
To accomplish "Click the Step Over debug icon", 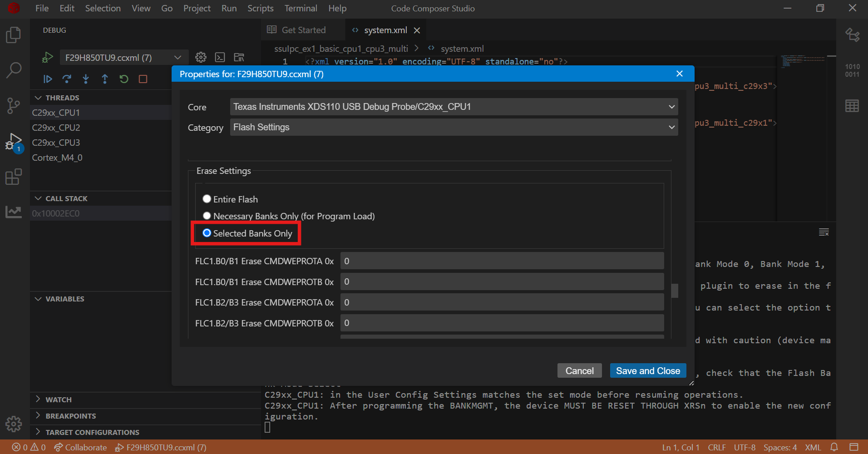I will click(67, 79).
